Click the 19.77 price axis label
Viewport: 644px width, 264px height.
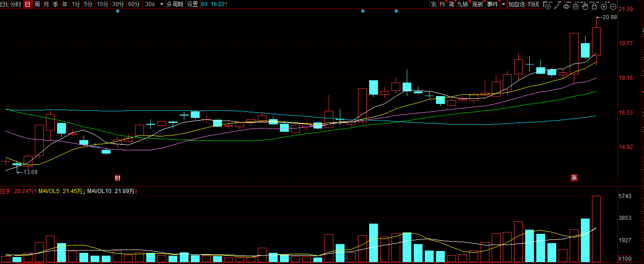pos(625,44)
